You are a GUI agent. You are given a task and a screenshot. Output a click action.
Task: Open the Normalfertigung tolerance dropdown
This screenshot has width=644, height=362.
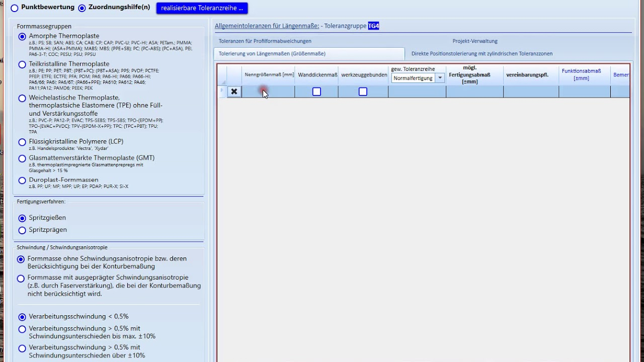click(440, 78)
